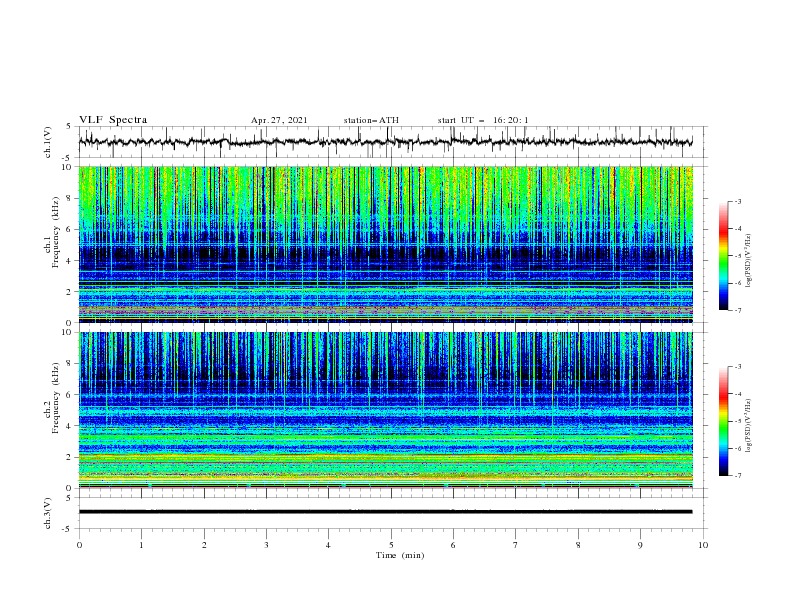Click the "9" tick on the time axis
Viewport: 792px width, 612px height.
tap(640, 545)
